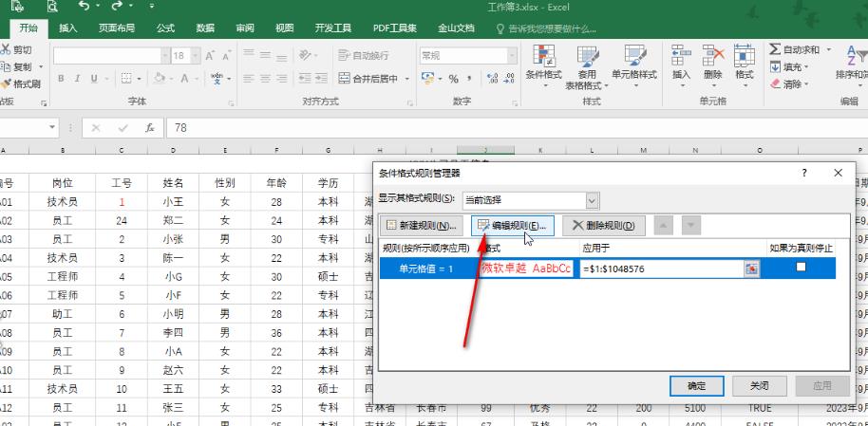
Task: Click the Redo arrow in quick access toolbar
Action: [116, 7]
